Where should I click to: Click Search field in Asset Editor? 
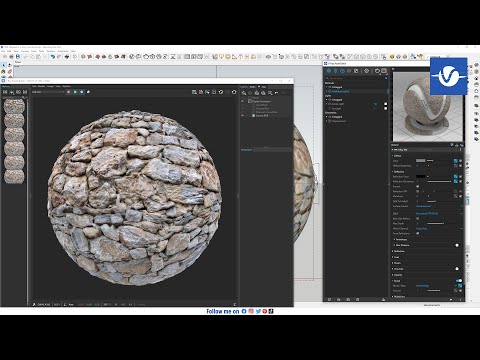pos(355,78)
